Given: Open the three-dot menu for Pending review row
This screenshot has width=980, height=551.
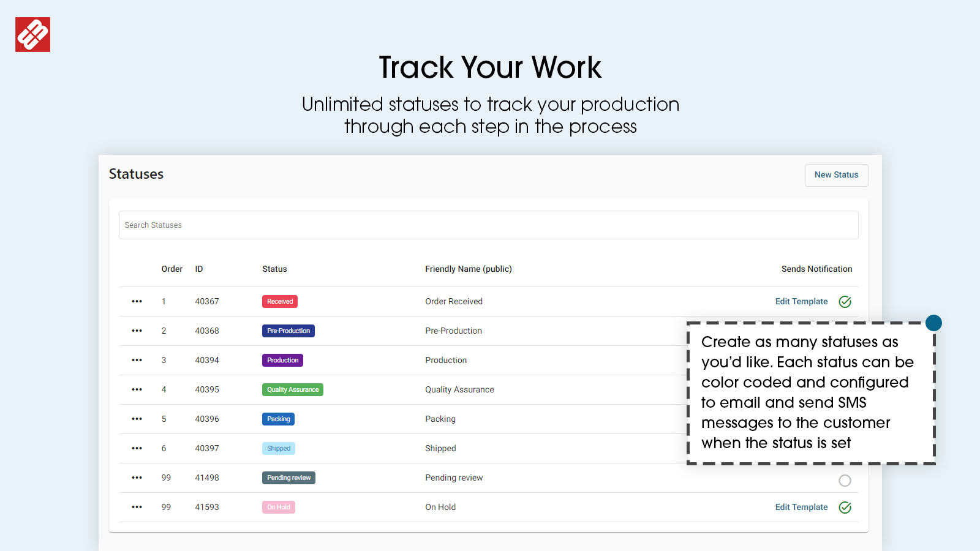Looking at the screenshot, I should click(137, 478).
